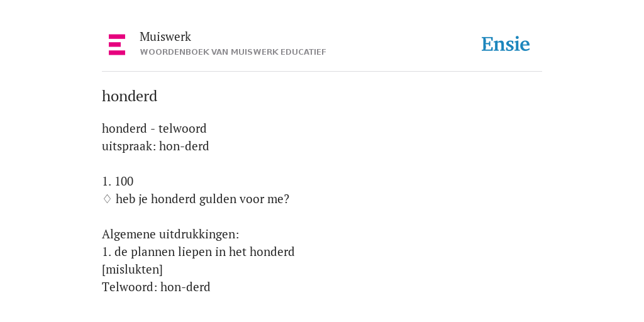Click the 'Telwoord: hon-derd' line

tap(156, 287)
